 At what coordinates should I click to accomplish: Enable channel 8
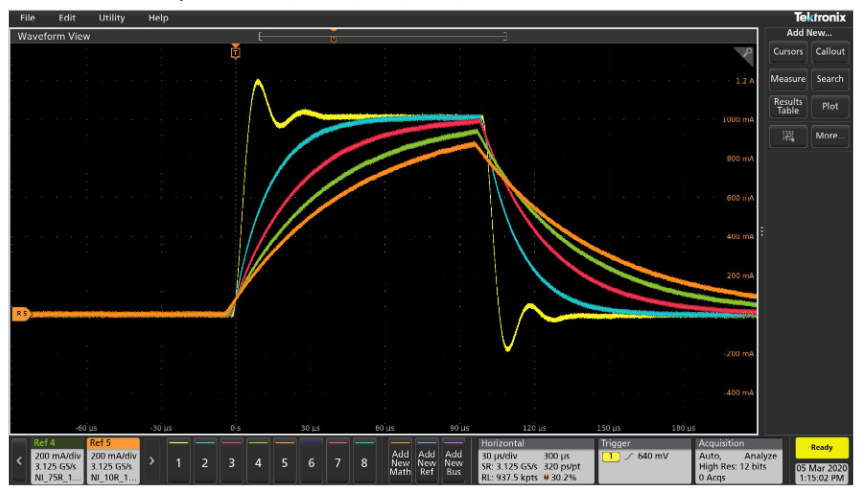364,462
